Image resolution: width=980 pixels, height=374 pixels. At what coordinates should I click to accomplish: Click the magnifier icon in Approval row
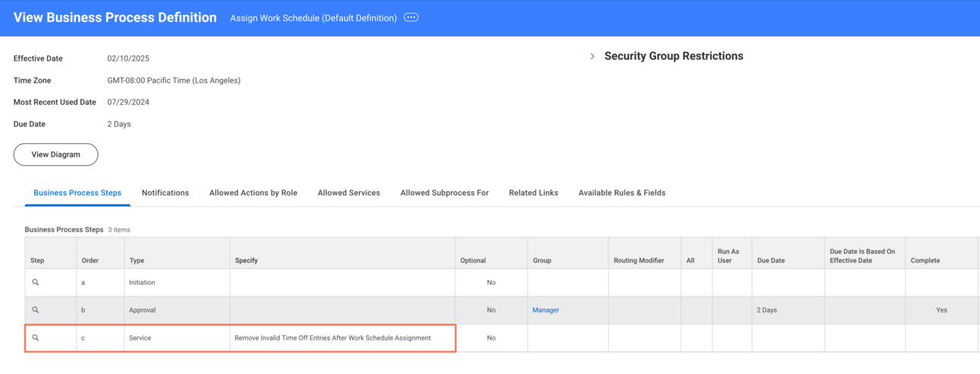pyautogui.click(x=36, y=310)
